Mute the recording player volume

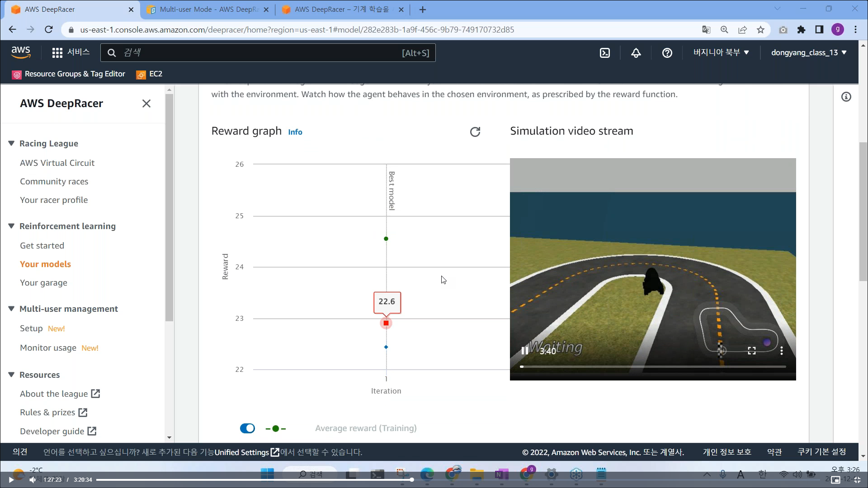point(32,480)
